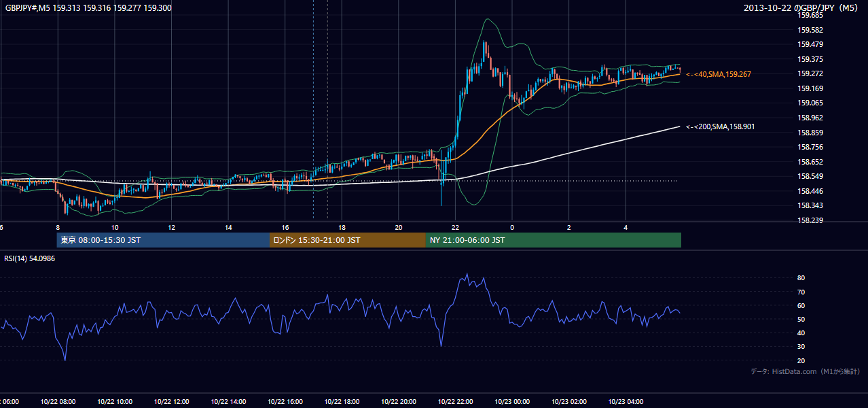This screenshot has width=868, height=408.
Task: Click the 158.549 price axis value
Action: pos(810,176)
